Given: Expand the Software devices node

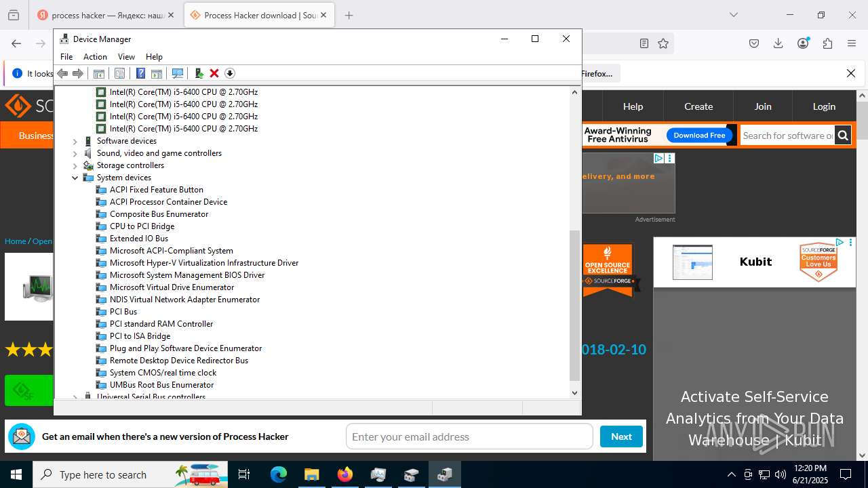Looking at the screenshot, I should [x=75, y=141].
